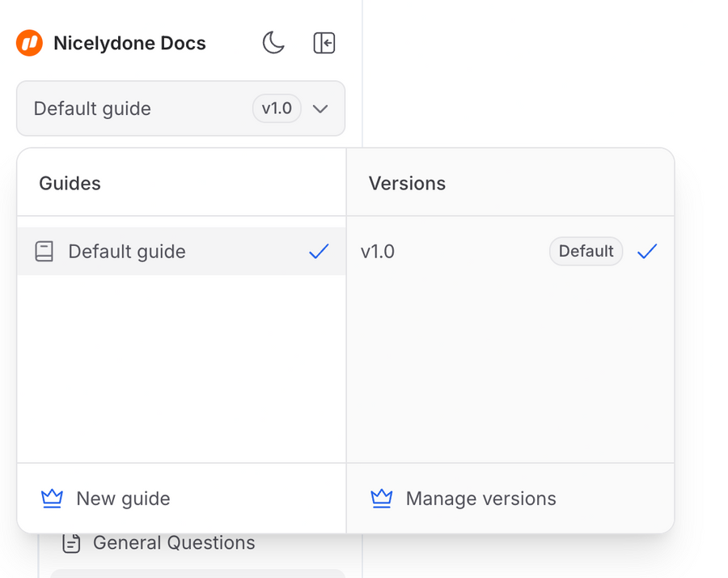Click the blue checkmark next to v1.0
This screenshot has width=728, height=578.
coord(646,252)
